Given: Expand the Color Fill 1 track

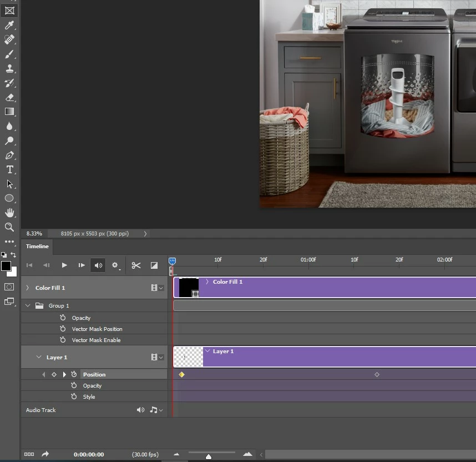Looking at the screenshot, I should [27, 288].
